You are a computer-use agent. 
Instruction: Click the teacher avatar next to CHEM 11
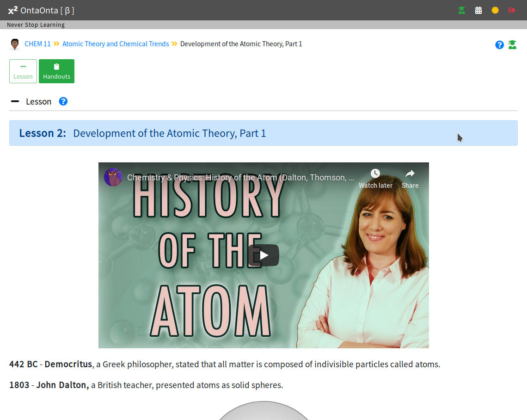pos(15,44)
